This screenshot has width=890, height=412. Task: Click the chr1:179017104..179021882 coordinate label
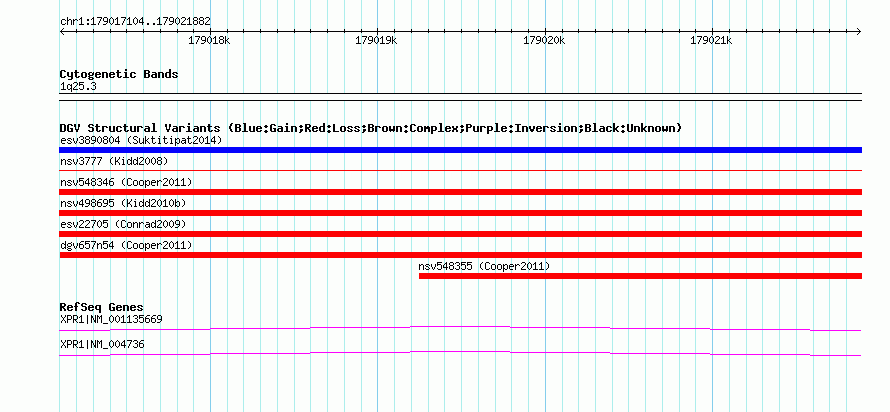click(x=135, y=22)
